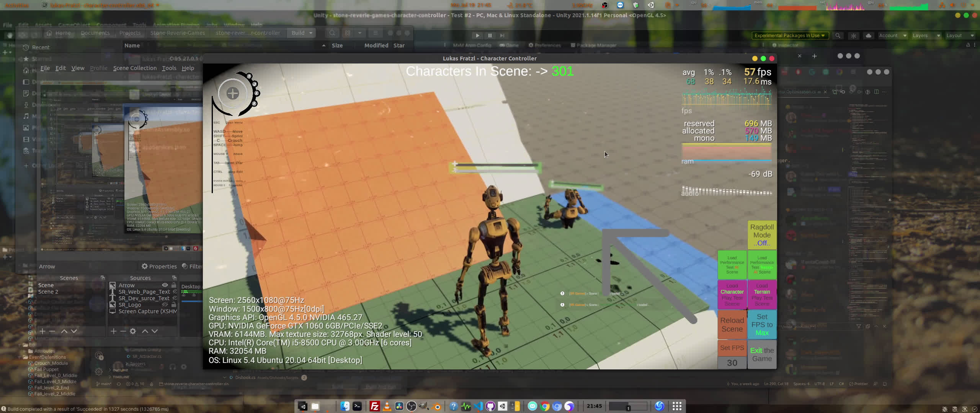Show the SR_Logo source via eye icon
This screenshot has width=980, height=413.
point(165,305)
